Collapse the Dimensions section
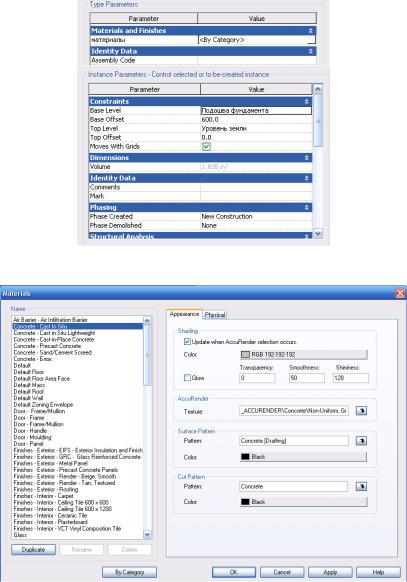Viewport: 407px width, 582px height. (306, 158)
